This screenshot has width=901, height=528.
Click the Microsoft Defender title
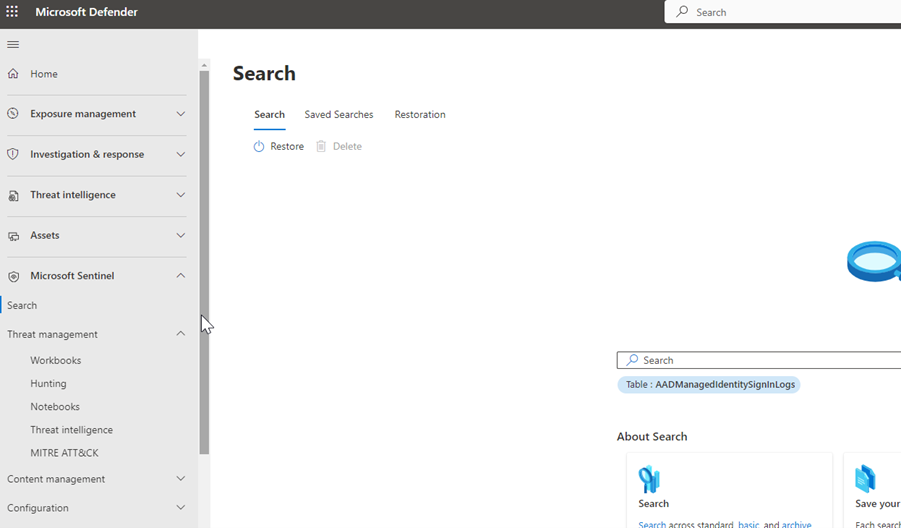pos(86,11)
